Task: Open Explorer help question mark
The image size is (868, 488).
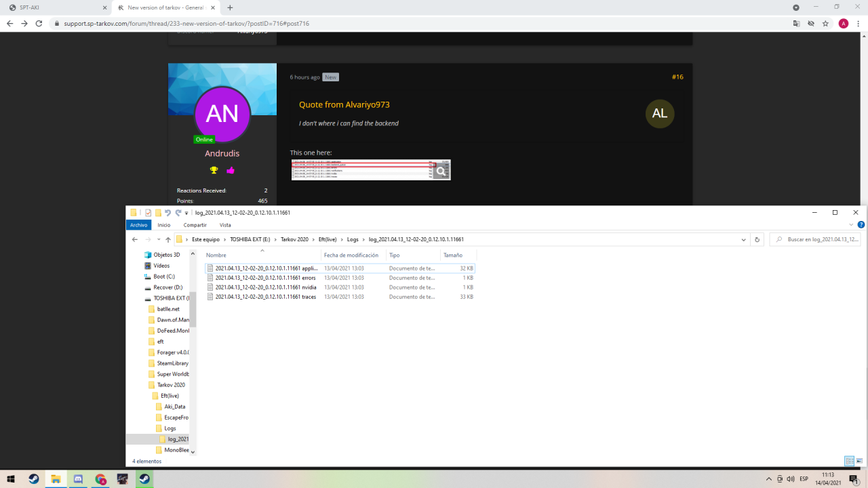Action: coord(861,225)
